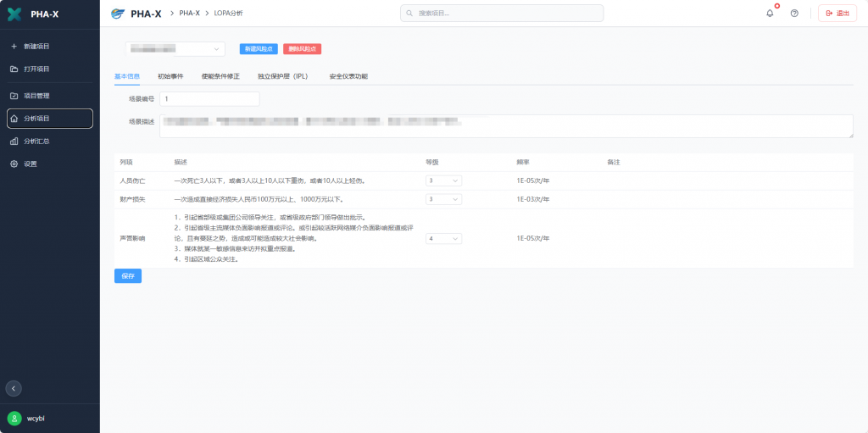Open 分析汇总 in the sidebar

(36, 141)
